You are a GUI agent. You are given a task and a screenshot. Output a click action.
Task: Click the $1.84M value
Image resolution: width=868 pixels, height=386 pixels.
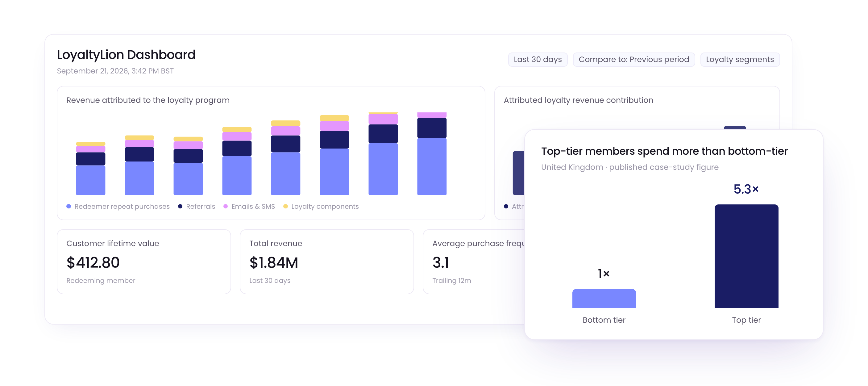[274, 262]
